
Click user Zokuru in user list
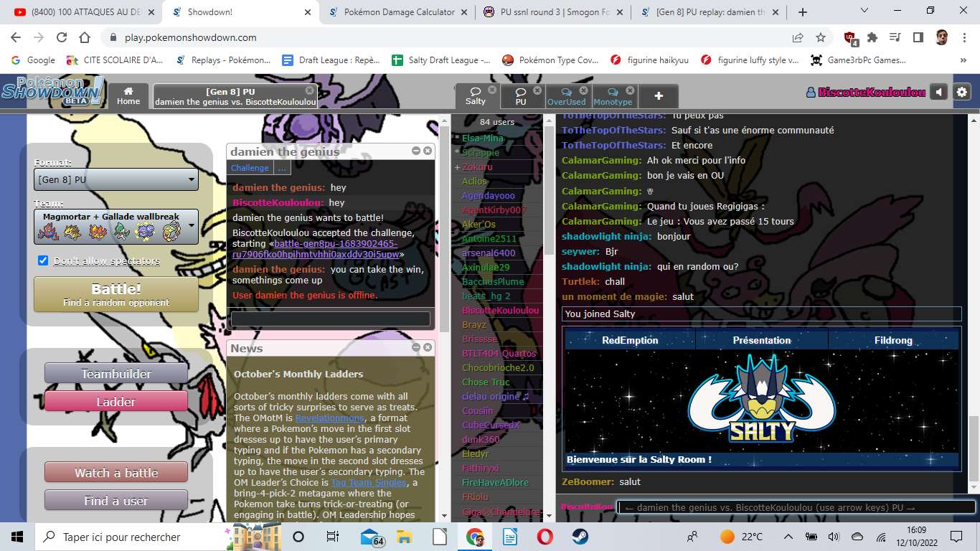point(477,166)
